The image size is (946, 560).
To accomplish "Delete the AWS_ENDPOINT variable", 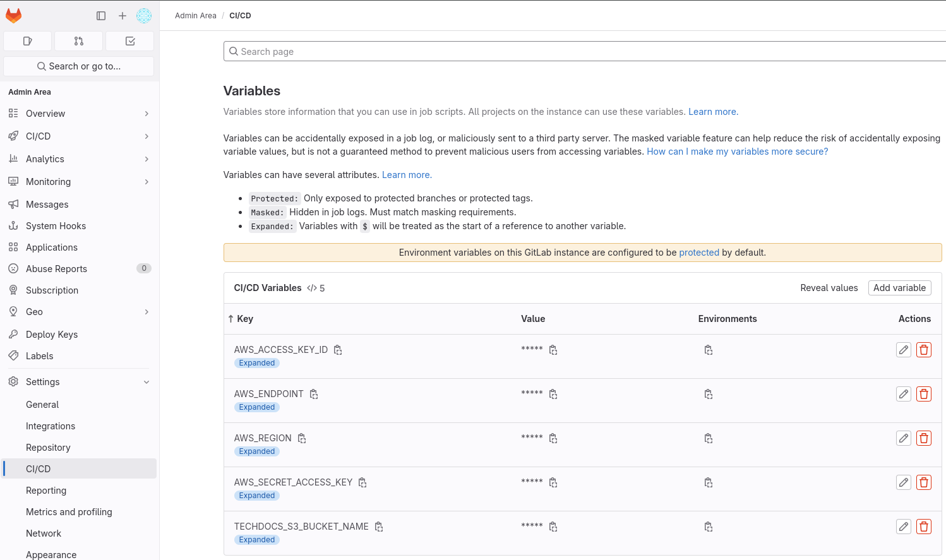I will coord(924,394).
